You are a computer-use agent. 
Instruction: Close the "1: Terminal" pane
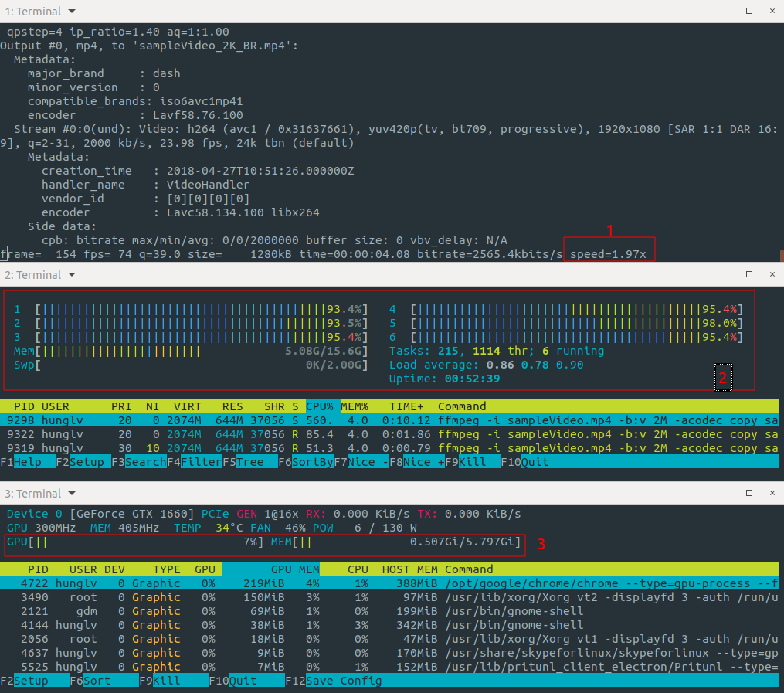[772, 12]
